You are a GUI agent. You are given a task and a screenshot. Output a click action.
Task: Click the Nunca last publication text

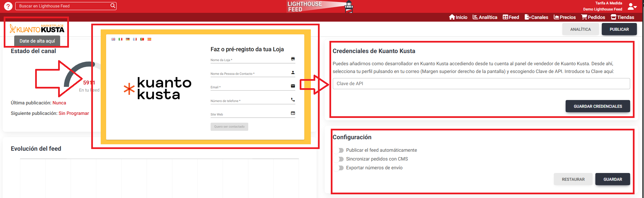tap(59, 103)
